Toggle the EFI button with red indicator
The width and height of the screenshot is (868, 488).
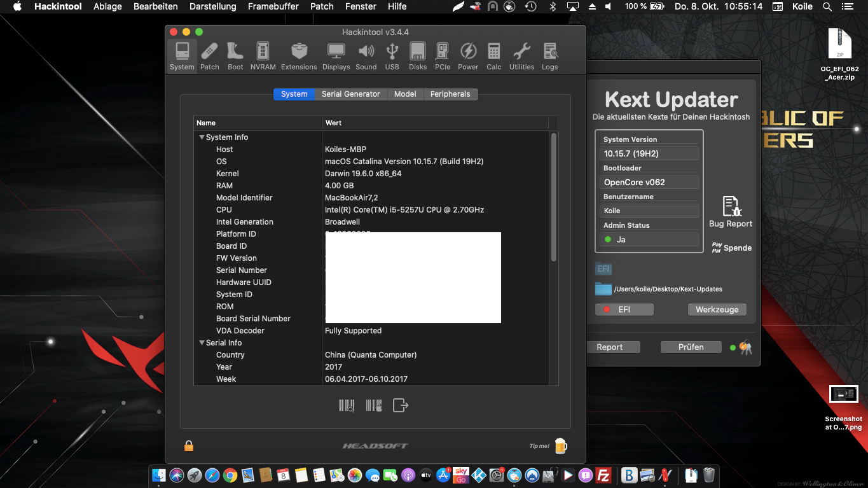pos(624,309)
